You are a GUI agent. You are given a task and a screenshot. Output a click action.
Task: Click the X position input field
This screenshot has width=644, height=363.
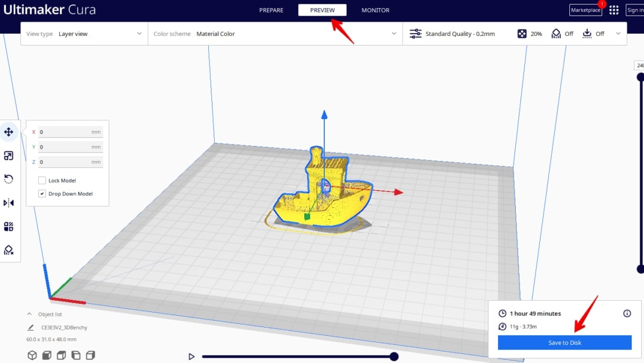(x=70, y=132)
